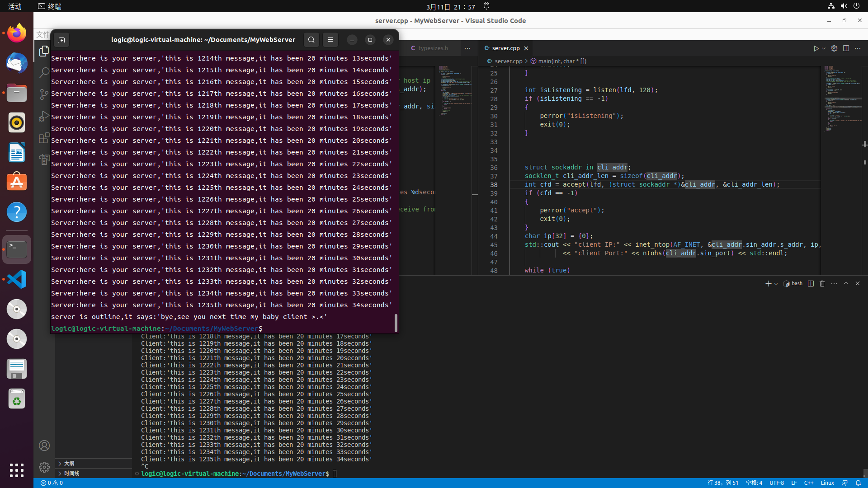Open terminal window hamburger menu
This screenshot has width=868, height=488.
tap(330, 40)
